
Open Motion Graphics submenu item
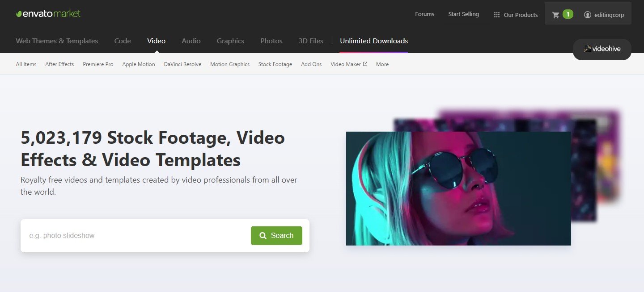pyautogui.click(x=230, y=64)
